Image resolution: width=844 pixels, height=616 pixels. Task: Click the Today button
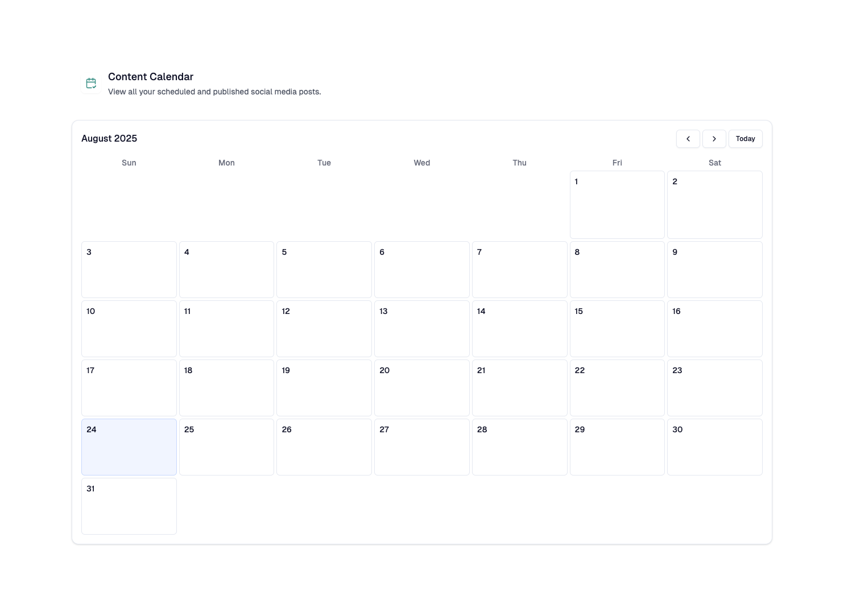tap(746, 139)
